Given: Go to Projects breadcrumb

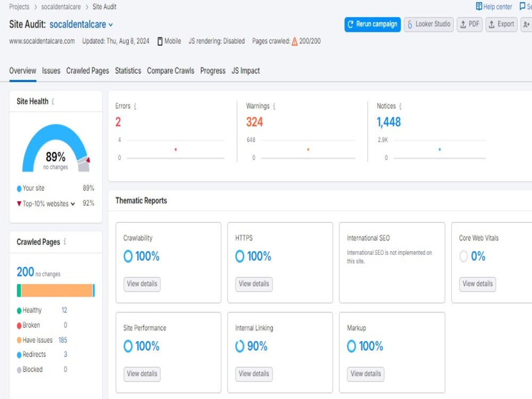Looking at the screenshot, I should [19, 7].
